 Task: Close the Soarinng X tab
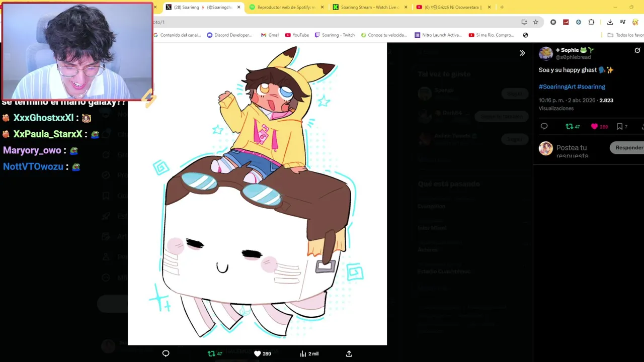[238, 7]
